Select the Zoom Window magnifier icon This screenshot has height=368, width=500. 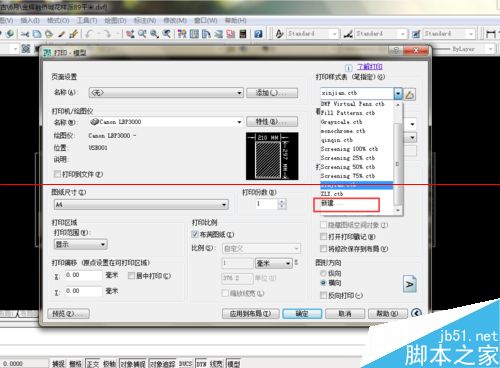point(154,34)
